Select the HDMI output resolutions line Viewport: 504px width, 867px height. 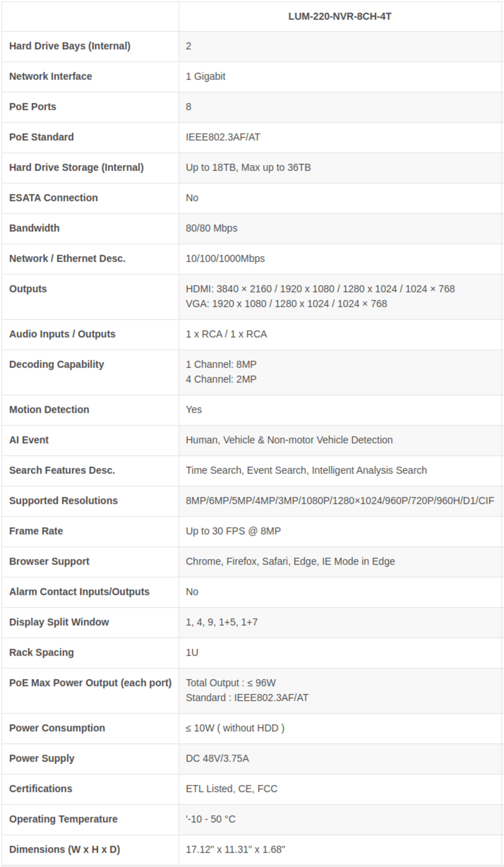point(320,289)
